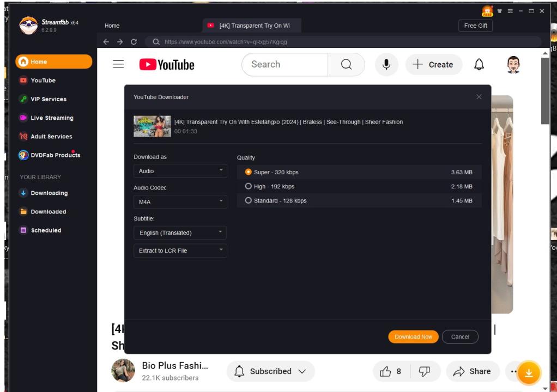The width and height of the screenshot is (557, 392).
Task: Switch to the Home tab
Action: click(112, 26)
